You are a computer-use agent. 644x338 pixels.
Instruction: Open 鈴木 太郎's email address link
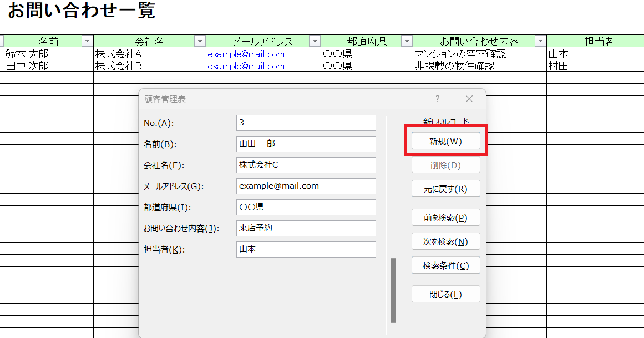pyautogui.click(x=246, y=54)
